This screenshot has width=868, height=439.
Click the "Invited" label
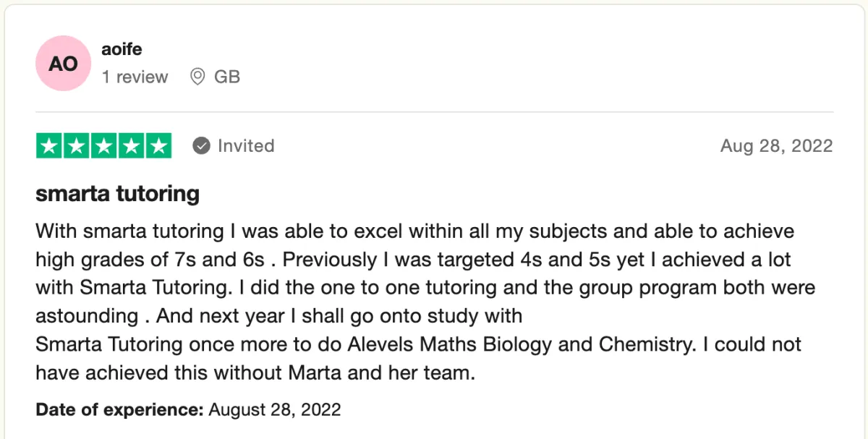pyautogui.click(x=246, y=146)
